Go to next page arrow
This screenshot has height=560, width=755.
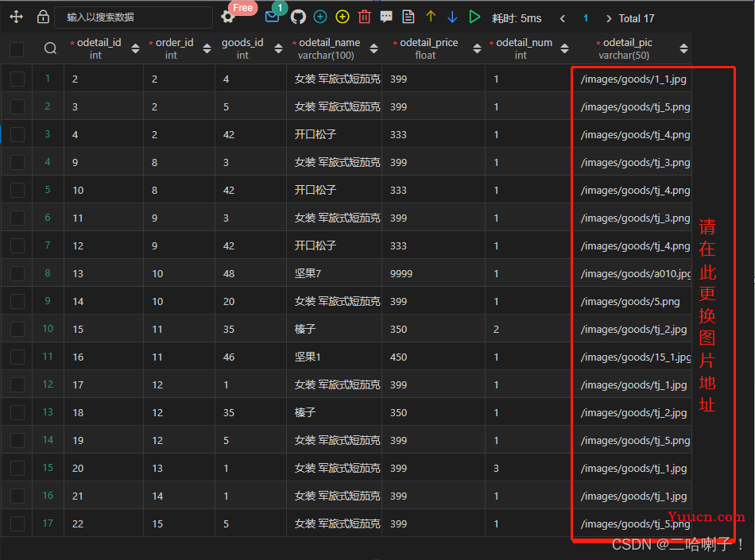click(x=609, y=18)
